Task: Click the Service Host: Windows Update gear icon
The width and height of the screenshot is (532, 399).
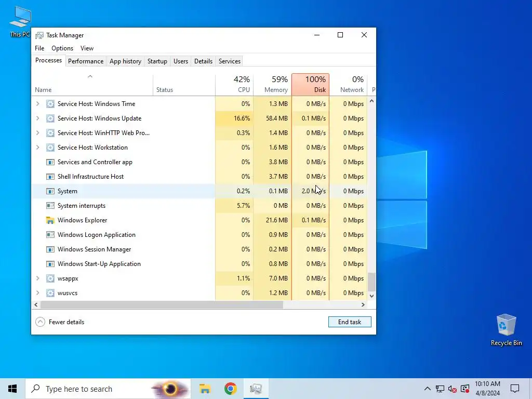Action: point(50,118)
